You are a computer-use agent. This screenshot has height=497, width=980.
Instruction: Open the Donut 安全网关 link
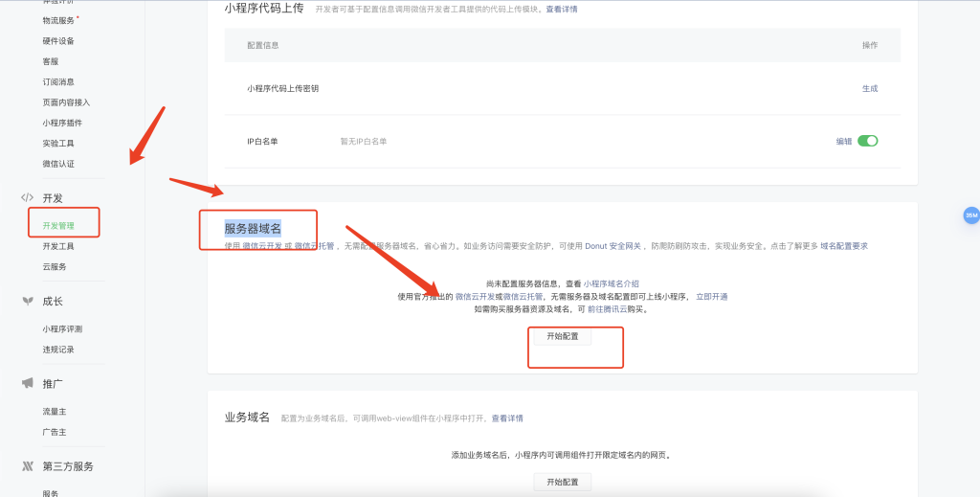pyautogui.click(x=613, y=246)
